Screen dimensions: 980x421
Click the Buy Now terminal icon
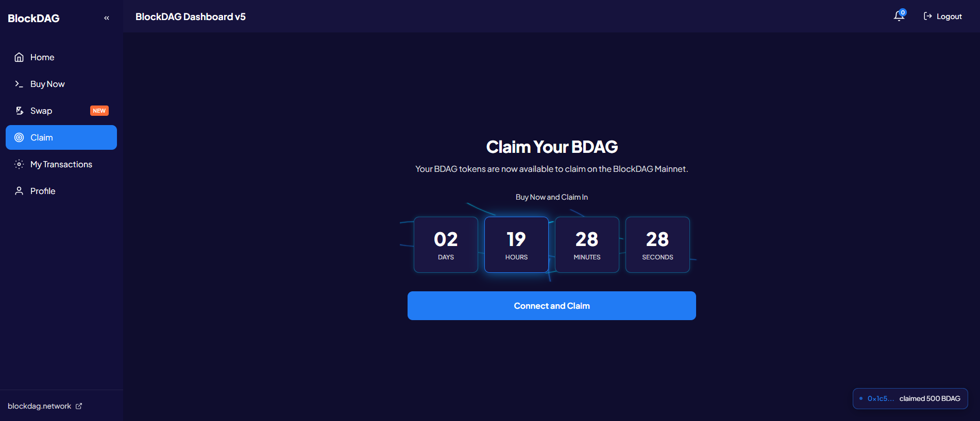tap(19, 84)
